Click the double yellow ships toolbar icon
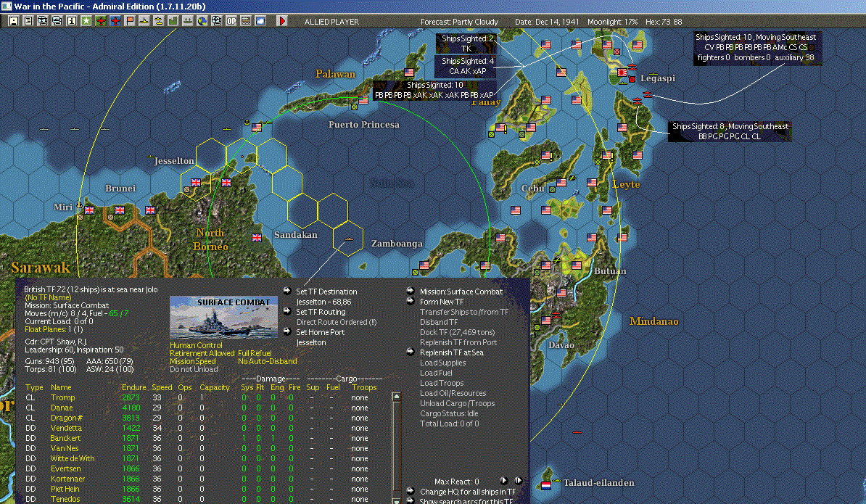The height and width of the screenshot is (504, 866). [x=159, y=21]
